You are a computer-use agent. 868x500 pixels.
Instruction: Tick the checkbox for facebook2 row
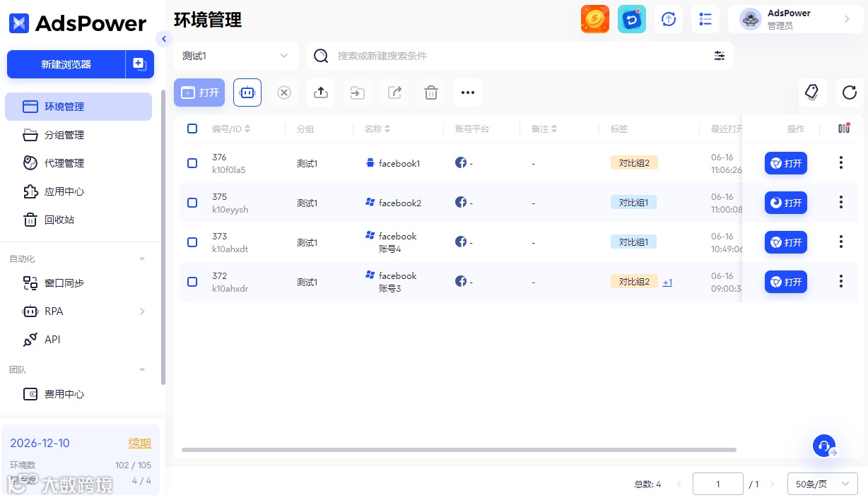click(x=192, y=203)
